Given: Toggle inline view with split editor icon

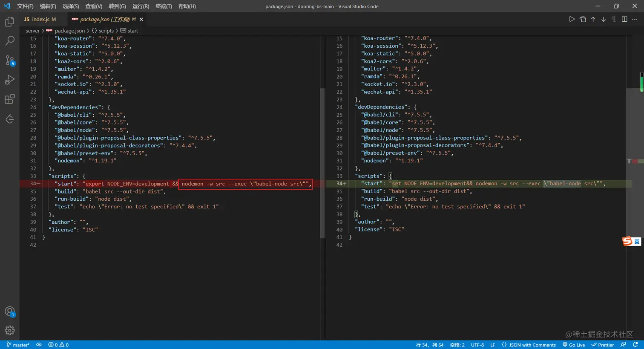Looking at the screenshot, I should click(624, 19).
